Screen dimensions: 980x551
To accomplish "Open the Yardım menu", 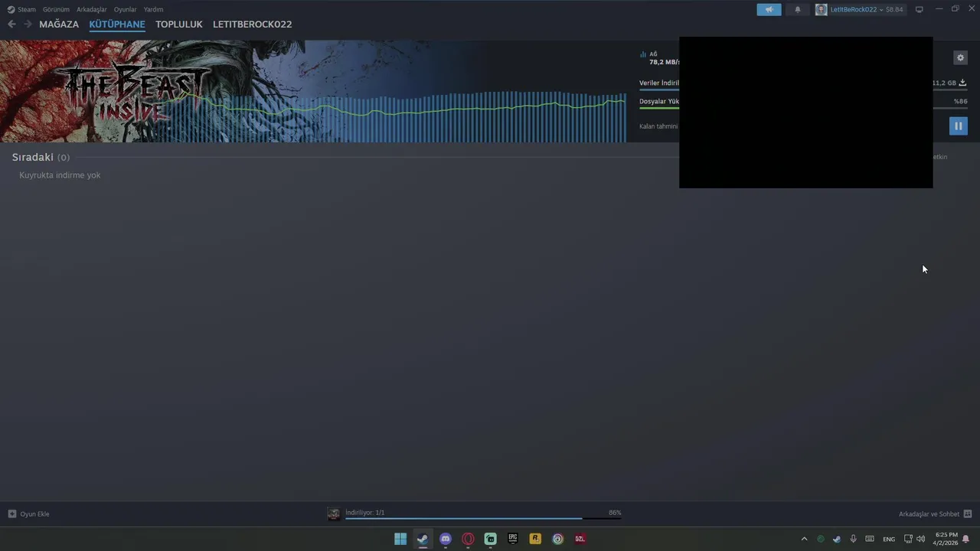I will pyautogui.click(x=153, y=9).
